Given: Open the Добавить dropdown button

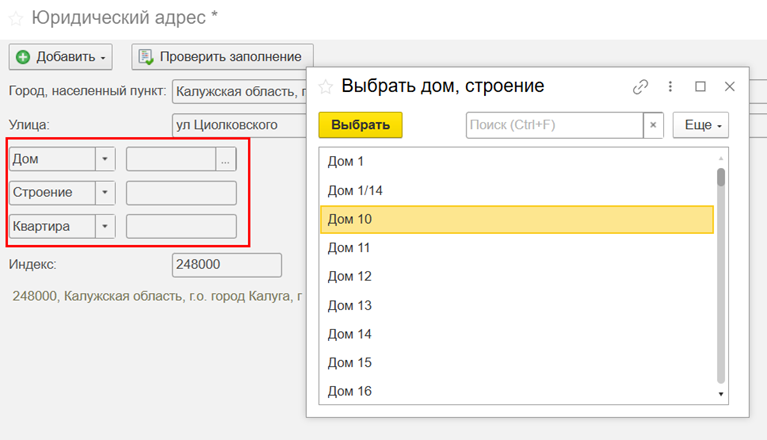Looking at the screenshot, I should [x=61, y=57].
